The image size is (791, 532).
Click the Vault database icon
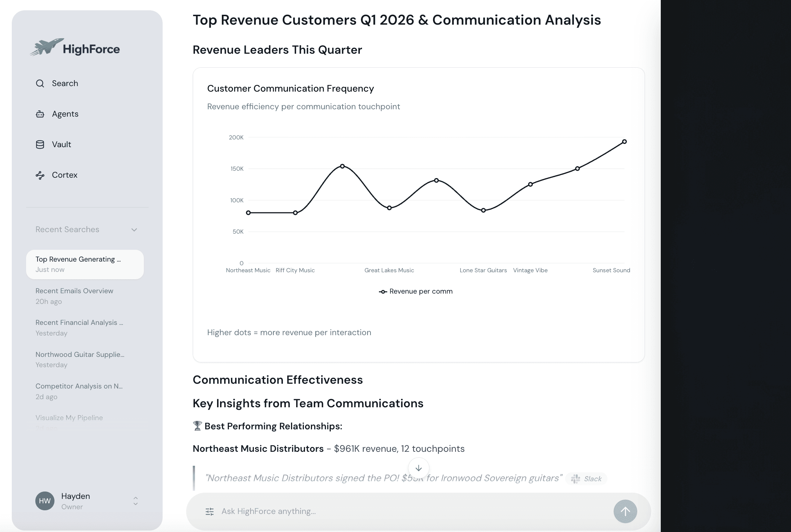click(x=40, y=144)
